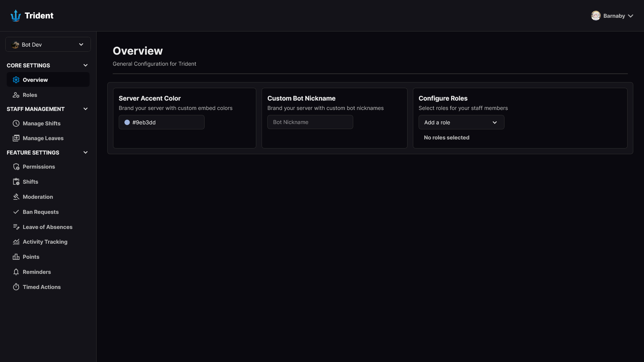Click the Trident logo icon

16,16
